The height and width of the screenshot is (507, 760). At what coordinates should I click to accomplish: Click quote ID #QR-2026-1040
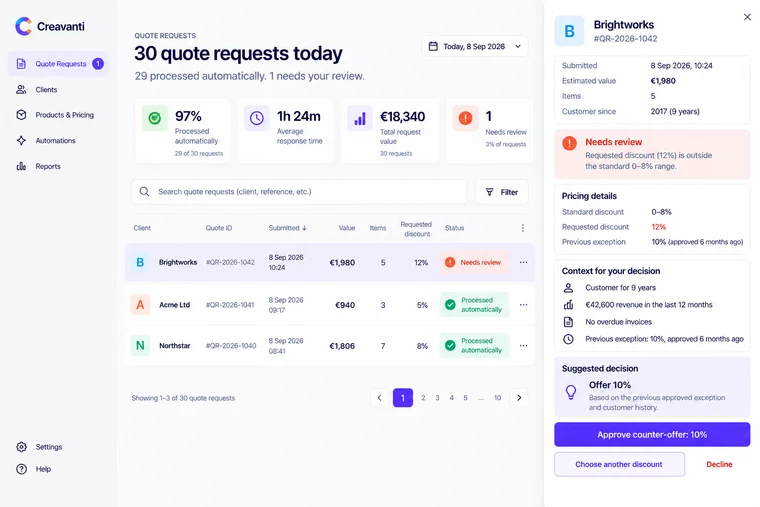pyautogui.click(x=231, y=346)
